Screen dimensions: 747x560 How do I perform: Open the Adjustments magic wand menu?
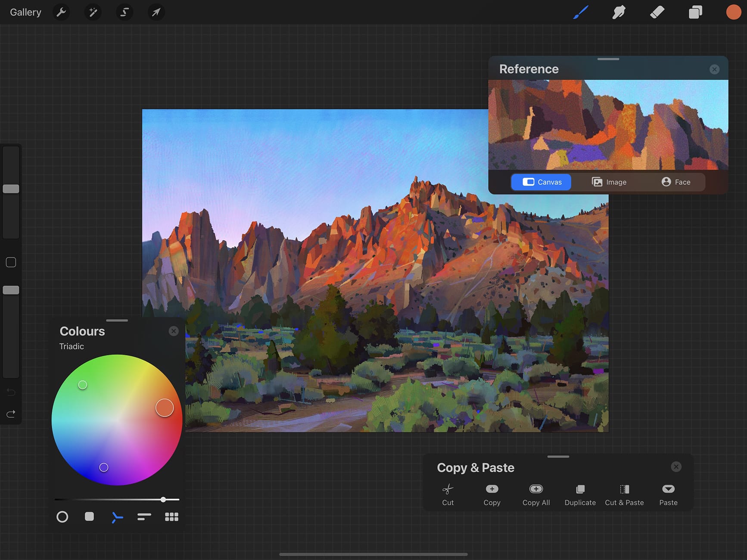point(93,12)
